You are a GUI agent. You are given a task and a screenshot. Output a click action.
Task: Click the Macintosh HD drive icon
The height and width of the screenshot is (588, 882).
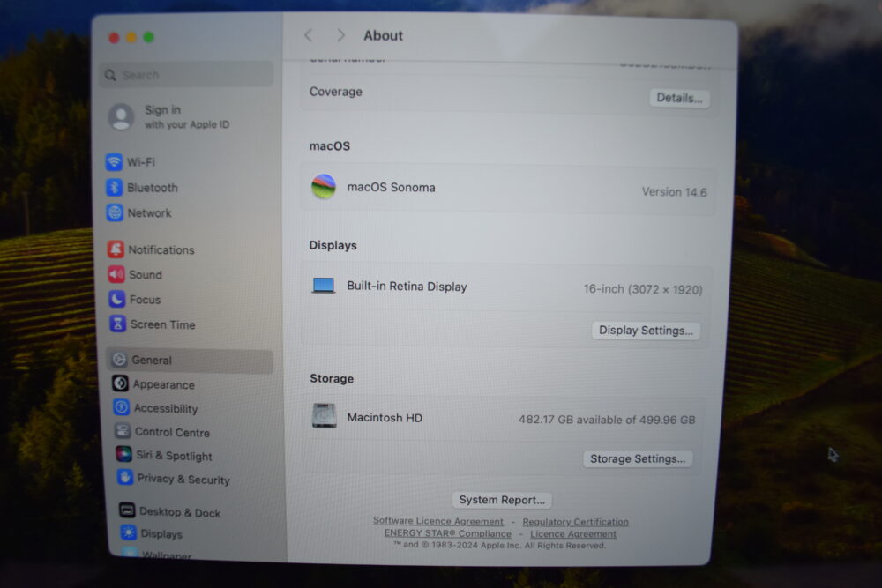tap(324, 417)
